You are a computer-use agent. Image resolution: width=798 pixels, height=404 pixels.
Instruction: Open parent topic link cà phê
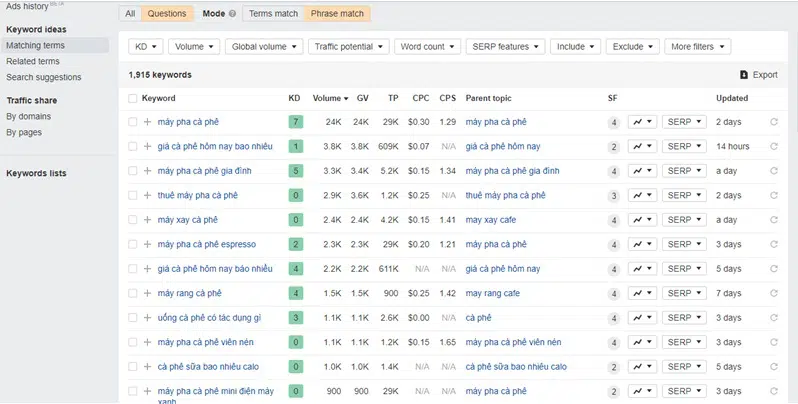[x=478, y=318]
